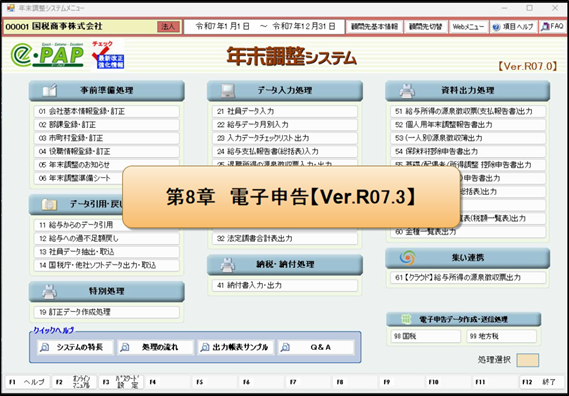Open 01 会社基本情報登録・訂正
Screen dimensions: 569x396
click(x=107, y=111)
